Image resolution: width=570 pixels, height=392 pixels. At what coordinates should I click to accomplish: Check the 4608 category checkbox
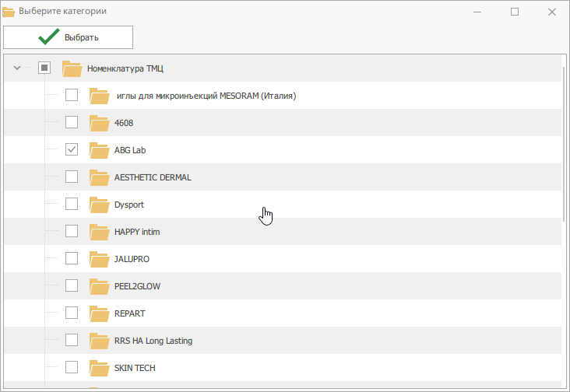tap(72, 122)
